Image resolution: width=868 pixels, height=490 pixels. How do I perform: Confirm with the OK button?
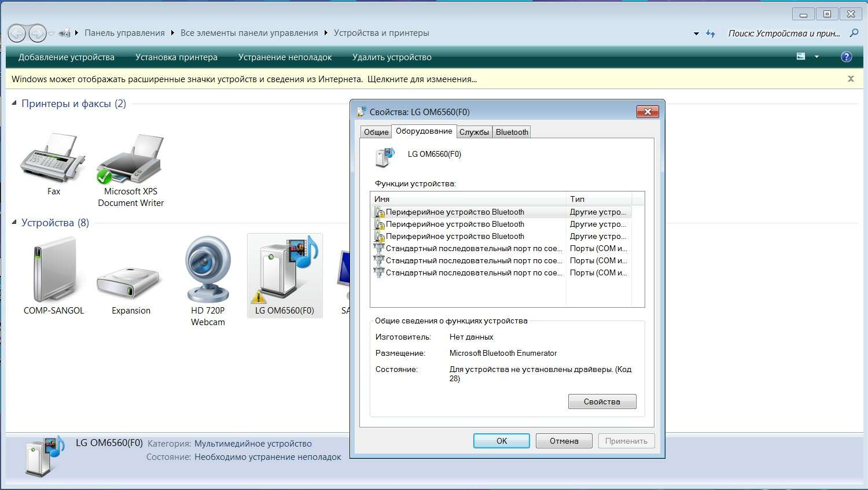502,441
